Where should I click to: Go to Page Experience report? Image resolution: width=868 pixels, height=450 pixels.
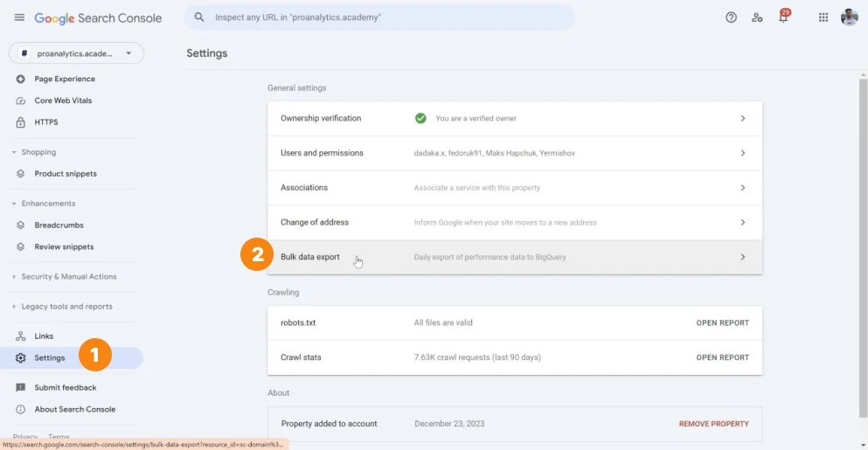point(65,79)
